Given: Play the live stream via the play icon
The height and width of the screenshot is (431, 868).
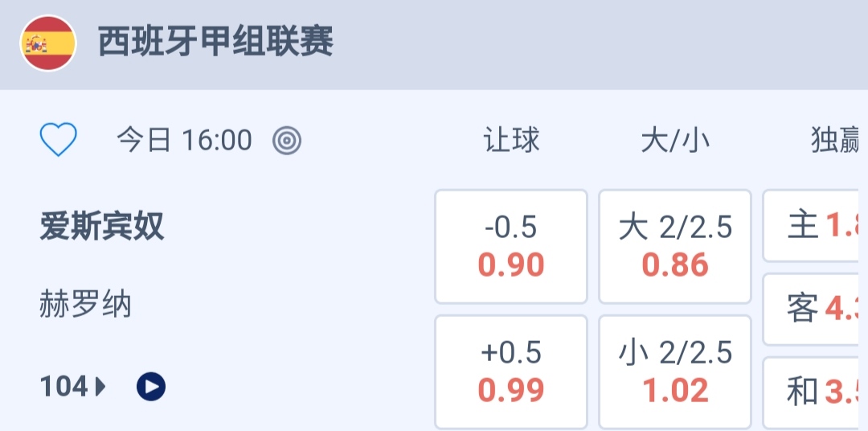Looking at the screenshot, I should coord(151,388).
